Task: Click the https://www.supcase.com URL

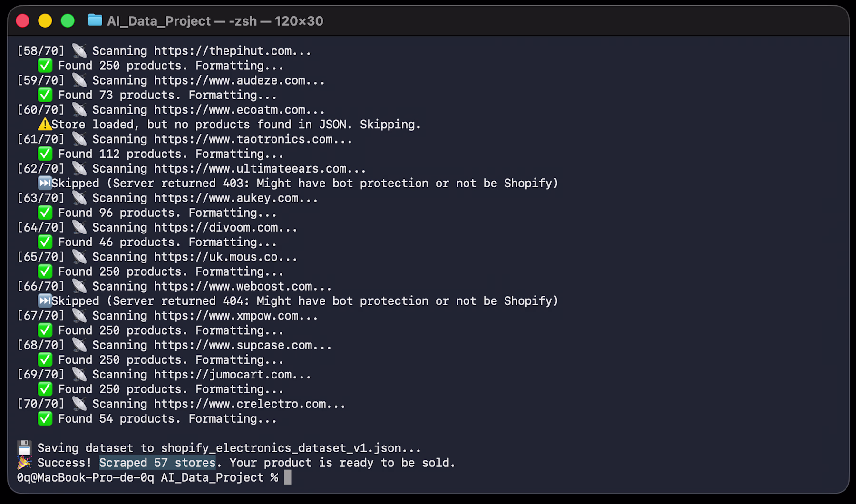Action: tap(233, 345)
